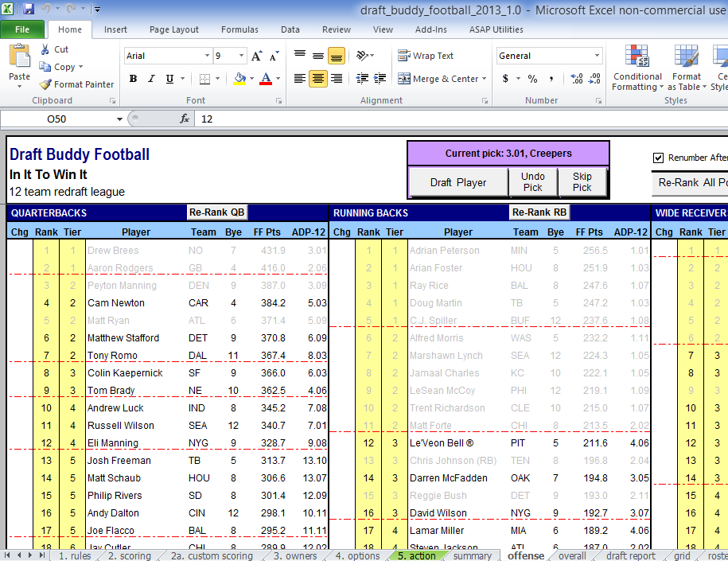Toggle Underline formatting
Screen dimensions: 728x561
[170, 79]
